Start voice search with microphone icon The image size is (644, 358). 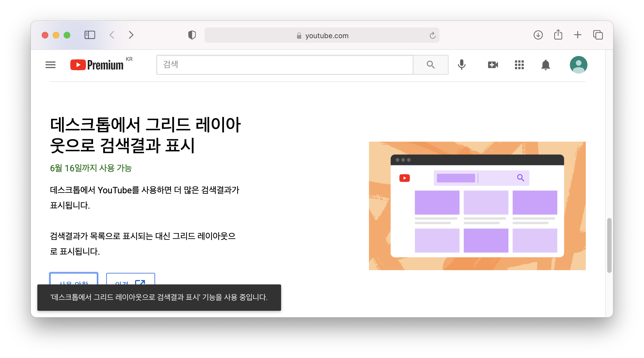coord(462,65)
